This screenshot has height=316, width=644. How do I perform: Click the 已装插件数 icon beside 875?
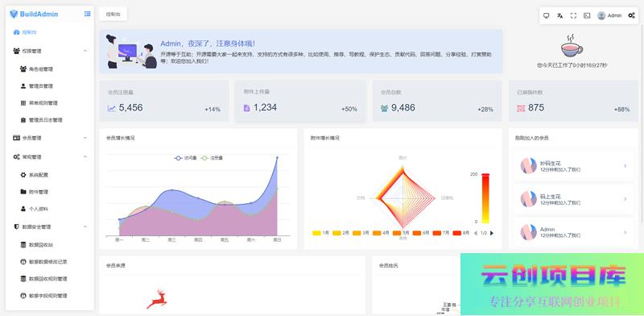coord(521,109)
